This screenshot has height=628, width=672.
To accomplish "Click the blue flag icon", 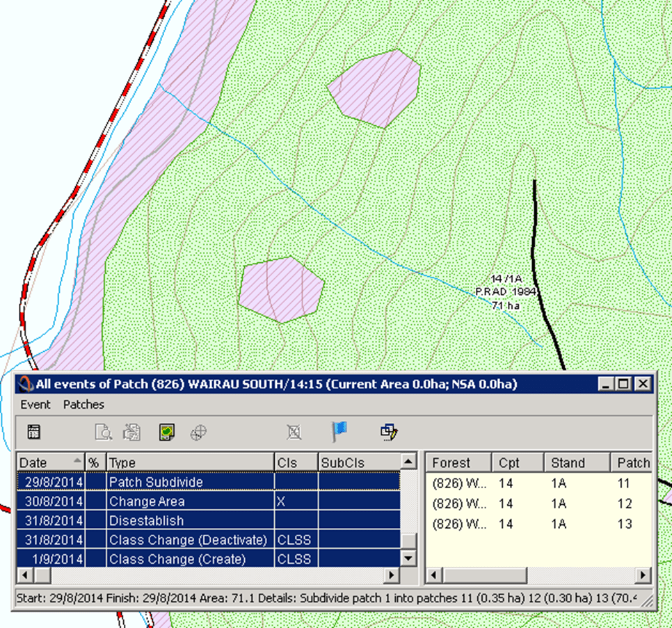I will coord(339,431).
